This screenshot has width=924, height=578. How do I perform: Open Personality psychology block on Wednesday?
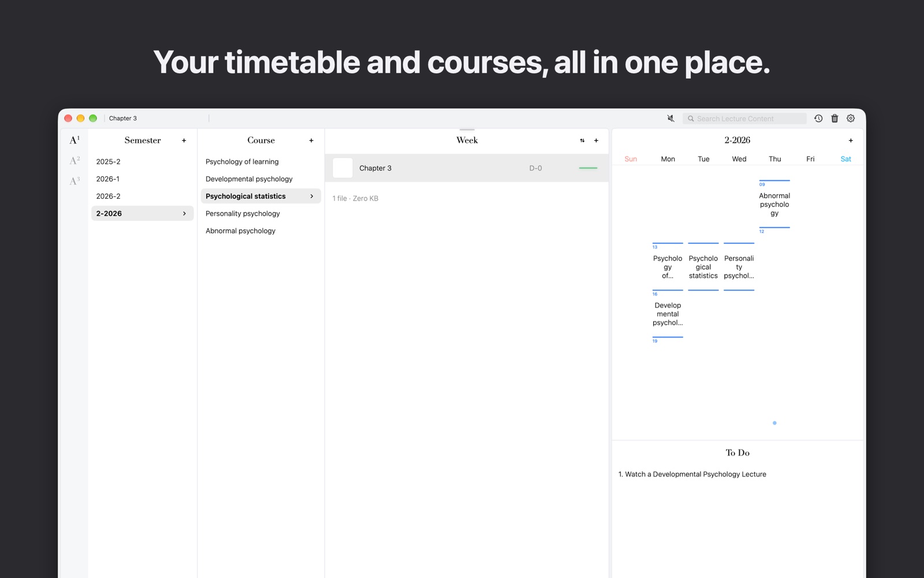tap(739, 267)
